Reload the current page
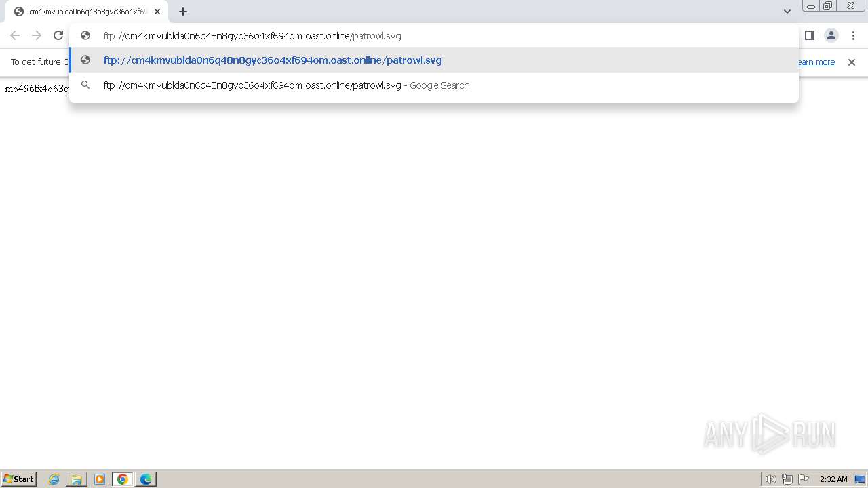868x488 pixels. pyautogui.click(x=58, y=35)
